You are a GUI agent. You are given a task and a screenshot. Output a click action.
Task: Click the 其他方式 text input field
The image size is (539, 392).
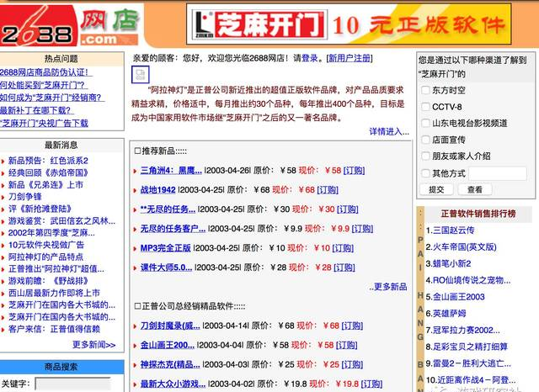tap(498, 173)
